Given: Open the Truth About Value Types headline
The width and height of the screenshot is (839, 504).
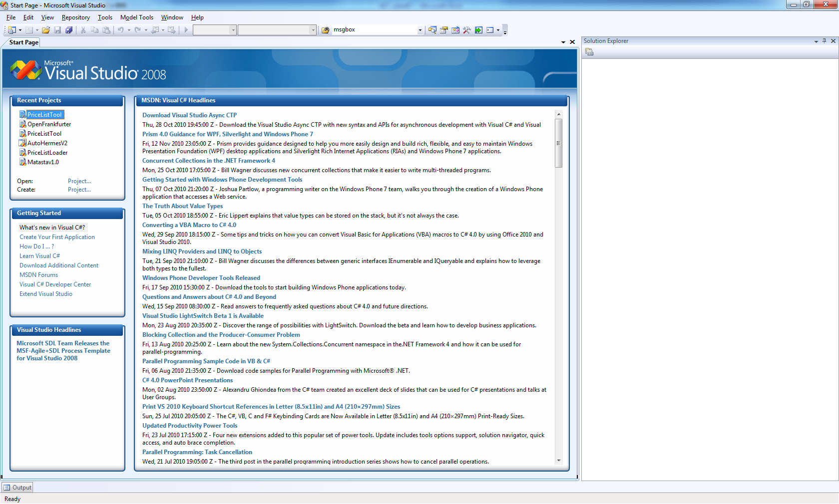Looking at the screenshot, I should point(183,206).
